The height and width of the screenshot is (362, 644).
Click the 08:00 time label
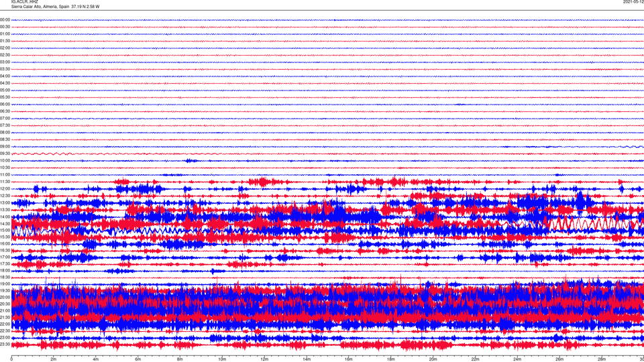coord(5,133)
